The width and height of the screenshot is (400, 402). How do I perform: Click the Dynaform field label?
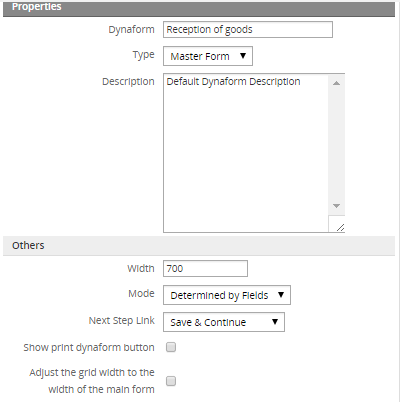[132, 30]
